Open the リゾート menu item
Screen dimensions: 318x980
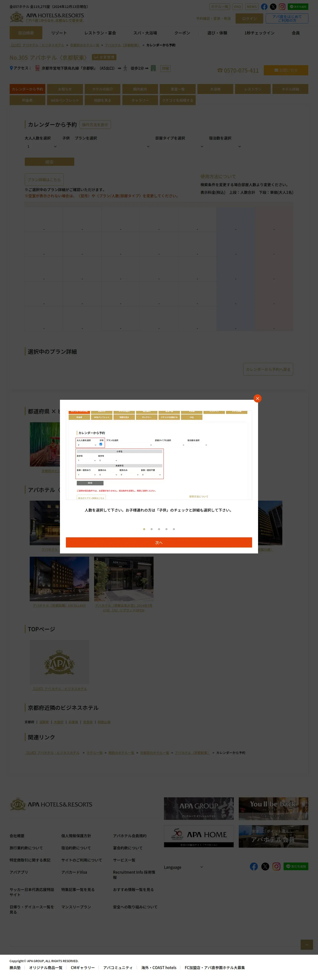coord(59,33)
